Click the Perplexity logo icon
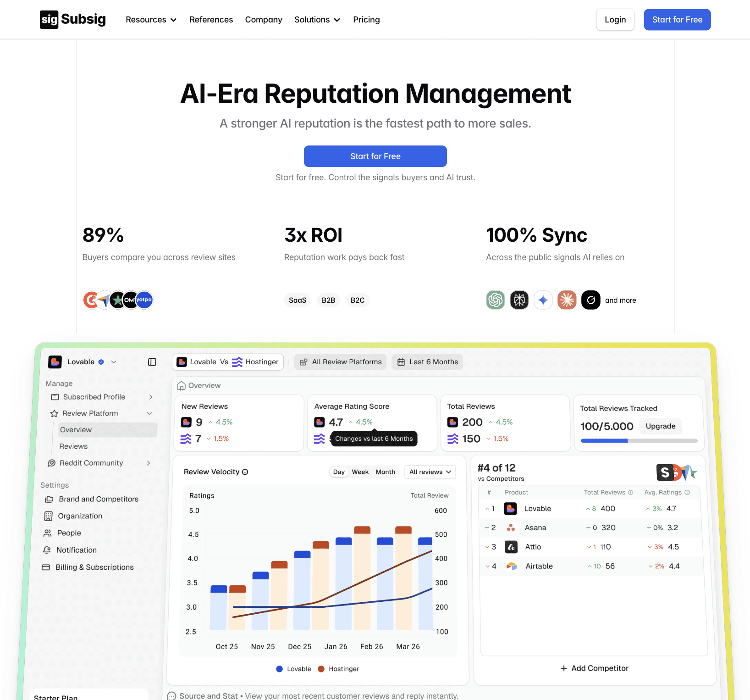 pyautogui.click(x=519, y=300)
